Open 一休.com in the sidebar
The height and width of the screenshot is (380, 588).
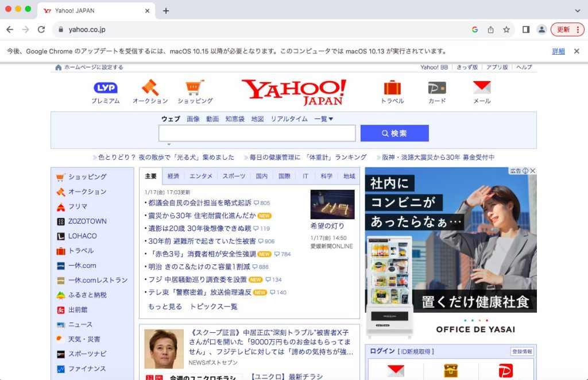[82, 266]
